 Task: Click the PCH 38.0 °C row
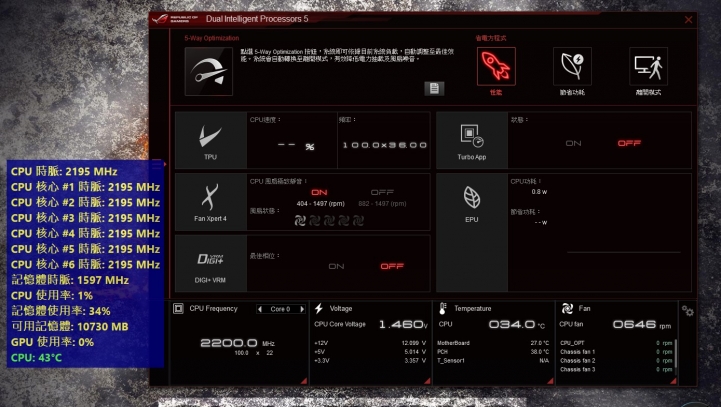pos(493,352)
